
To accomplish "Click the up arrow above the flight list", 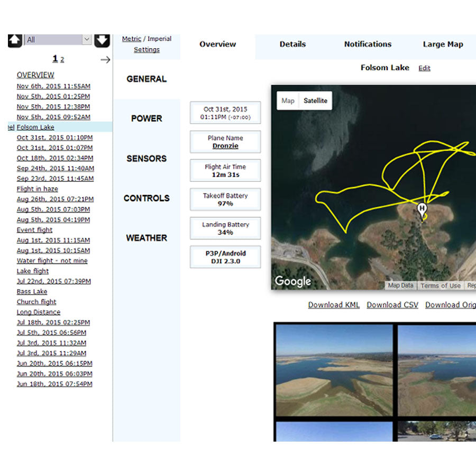I will click(15, 40).
